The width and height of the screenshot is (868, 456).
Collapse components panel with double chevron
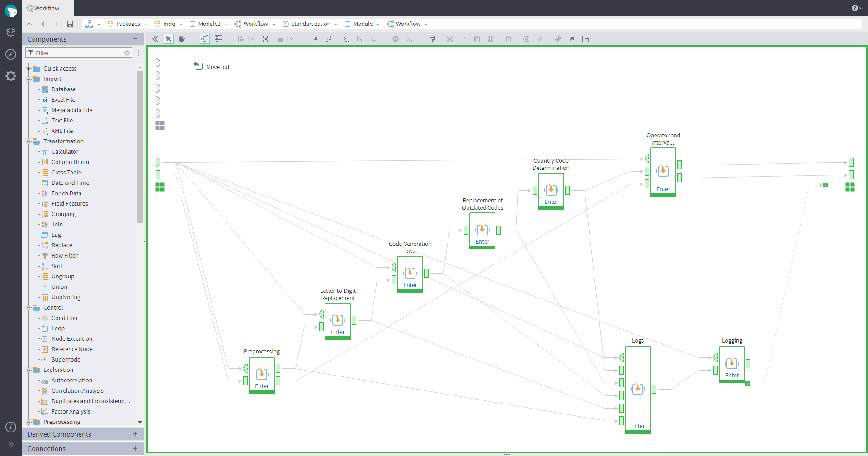click(x=155, y=39)
